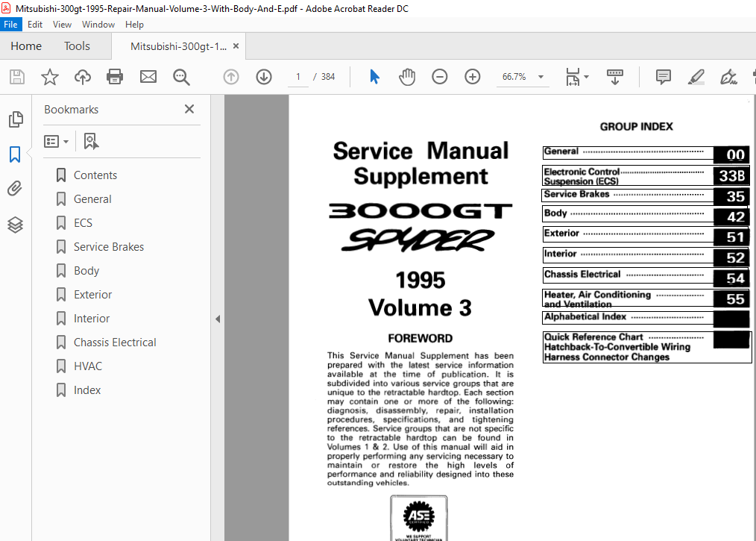Open the Help menu
The height and width of the screenshot is (541, 756).
134,24
